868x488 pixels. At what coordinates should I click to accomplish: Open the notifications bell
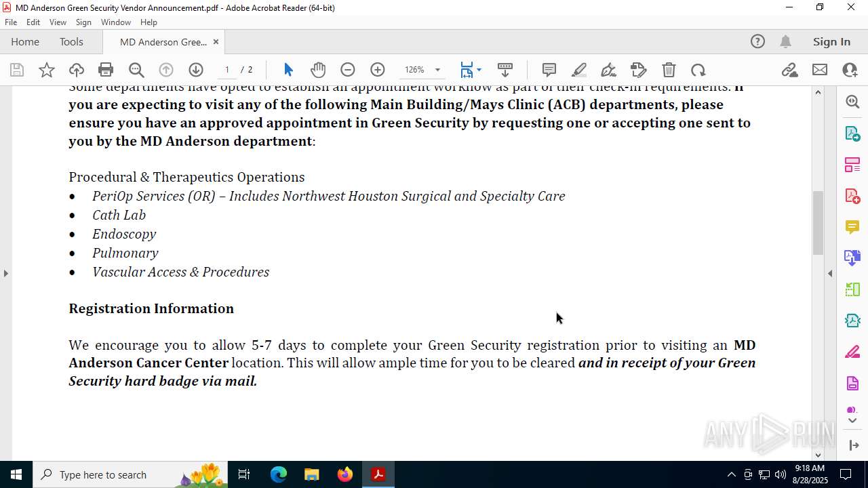[x=785, y=41]
